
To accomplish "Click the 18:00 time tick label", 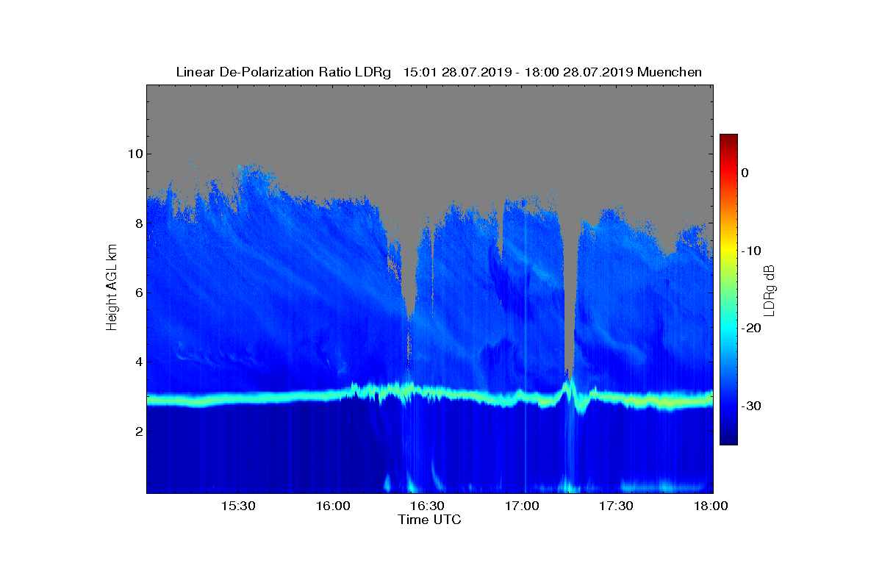I will [711, 506].
